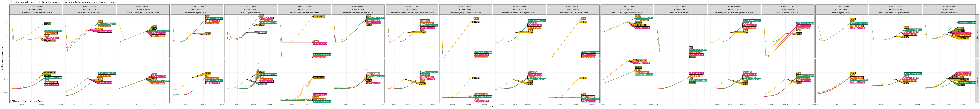Image resolution: width=980 pixels, height=109 pixels.
Task: Click green Before label in memrecycle kilobytes plot
Action: tap(48, 24)
